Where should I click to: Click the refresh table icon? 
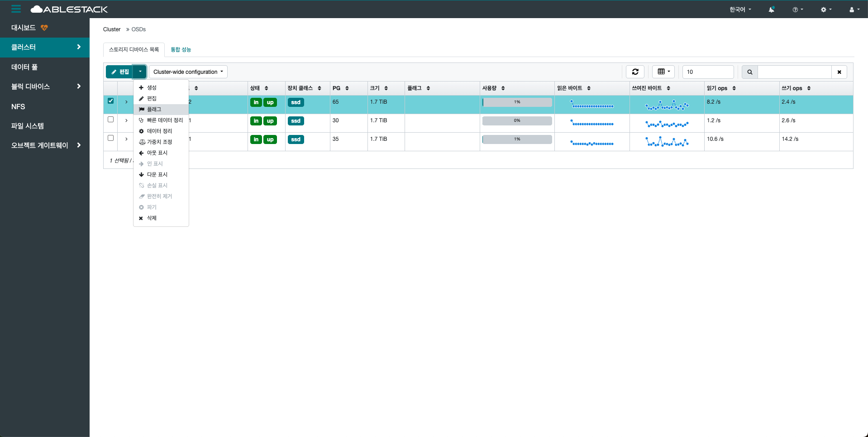[x=635, y=72]
